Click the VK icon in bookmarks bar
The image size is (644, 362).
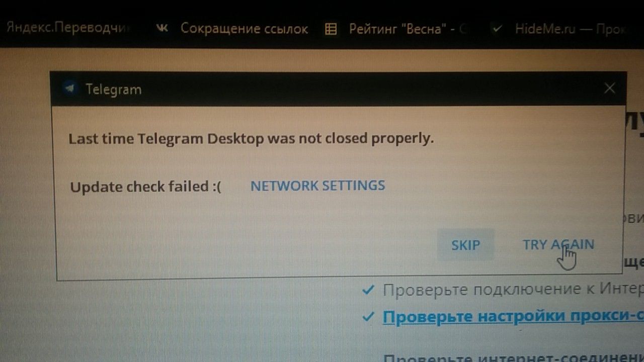[162, 29]
